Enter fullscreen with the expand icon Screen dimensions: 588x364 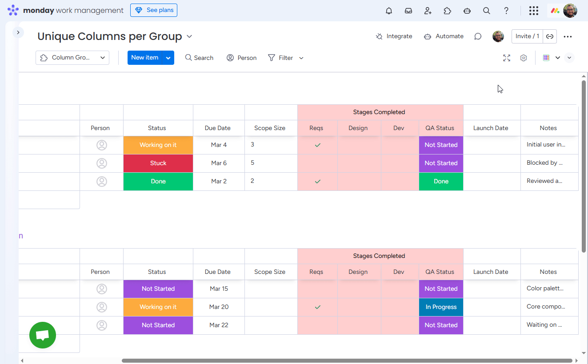pos(507,58)
